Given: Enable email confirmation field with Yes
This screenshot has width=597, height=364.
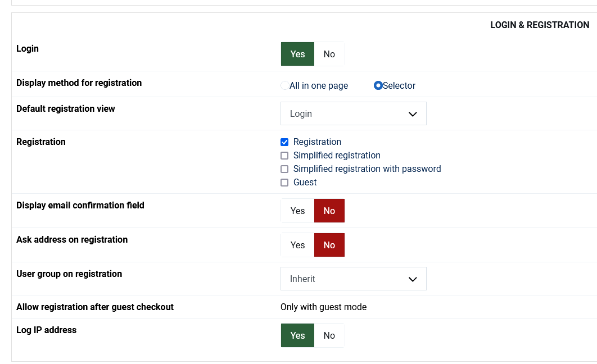Looking at the screenshot, I should click(297, 211).
